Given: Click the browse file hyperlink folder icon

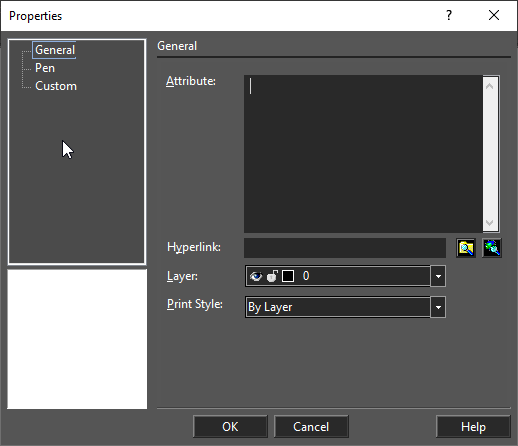Looking at the screenshot, I should tap(466, 248).
